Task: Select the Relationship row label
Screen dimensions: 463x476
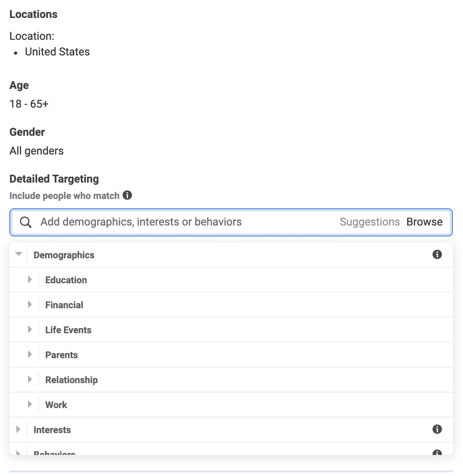Action: 71,380
